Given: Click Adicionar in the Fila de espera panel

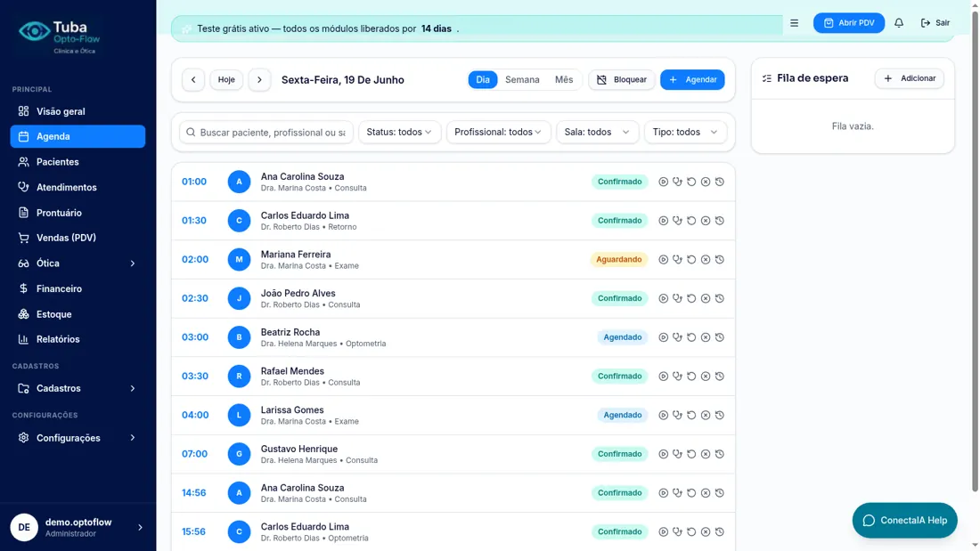Looking at the screenshot, I should pyautogui.click(x=910, y=78).
